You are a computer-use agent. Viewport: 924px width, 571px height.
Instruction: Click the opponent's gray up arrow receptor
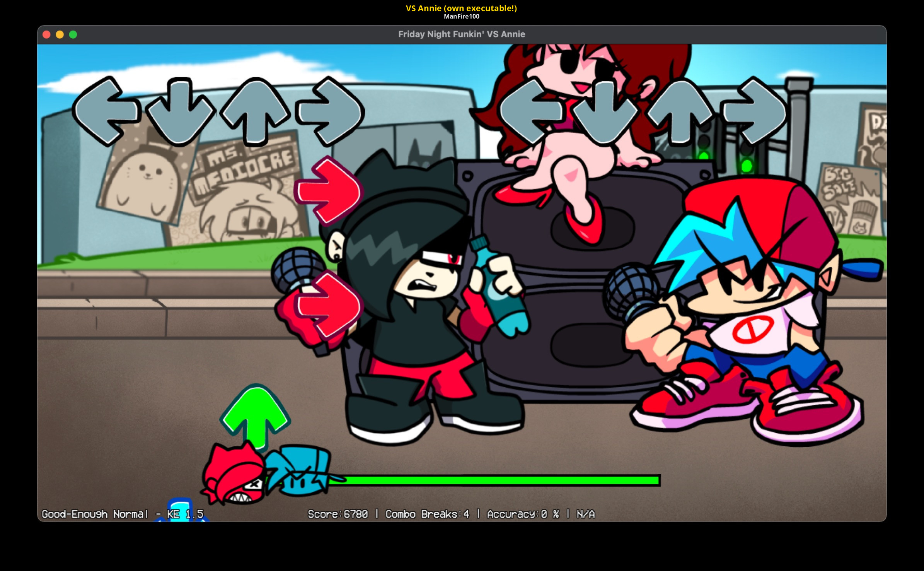coord(255,112)
